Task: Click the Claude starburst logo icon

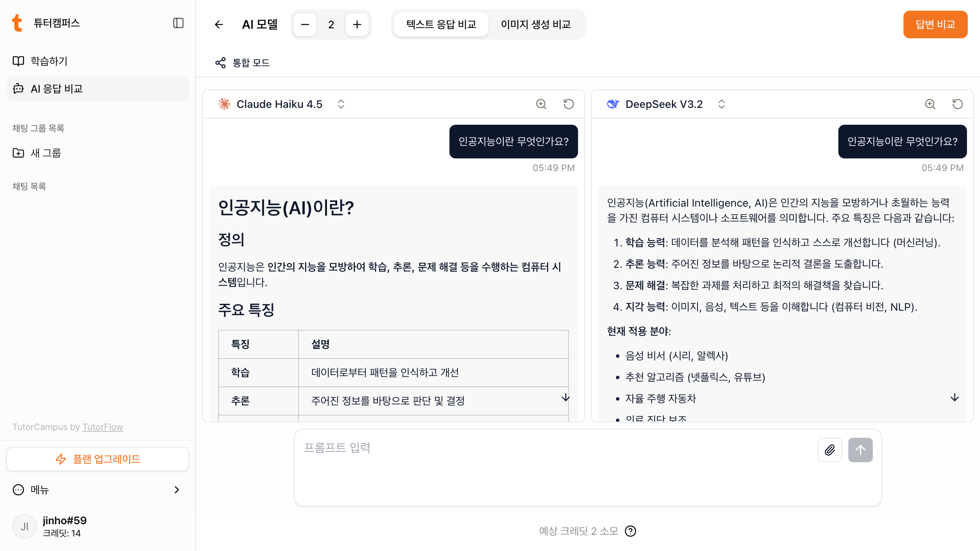Action: (x=224, y=104)
